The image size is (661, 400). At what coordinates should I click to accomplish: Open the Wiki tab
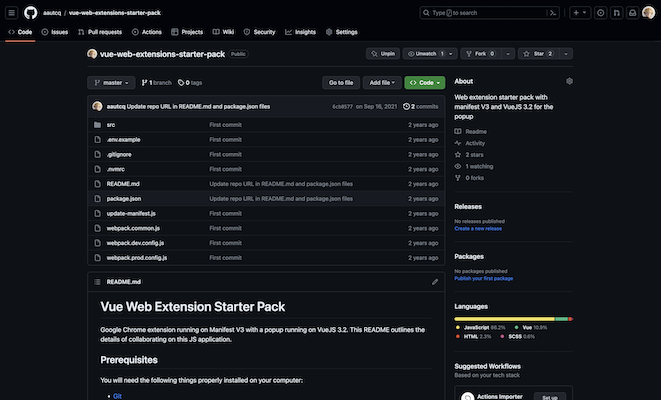tap(223, 32)
